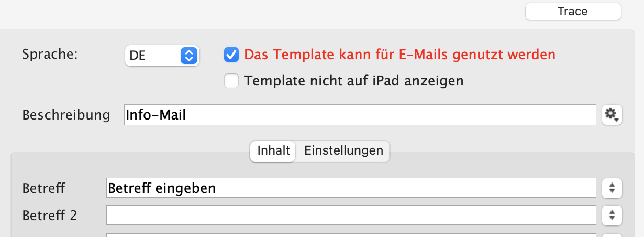The width and height of the screenshot is (644, 237).
Task: Click the Betreff label in the first row
Action: click(x=45, y=188)
